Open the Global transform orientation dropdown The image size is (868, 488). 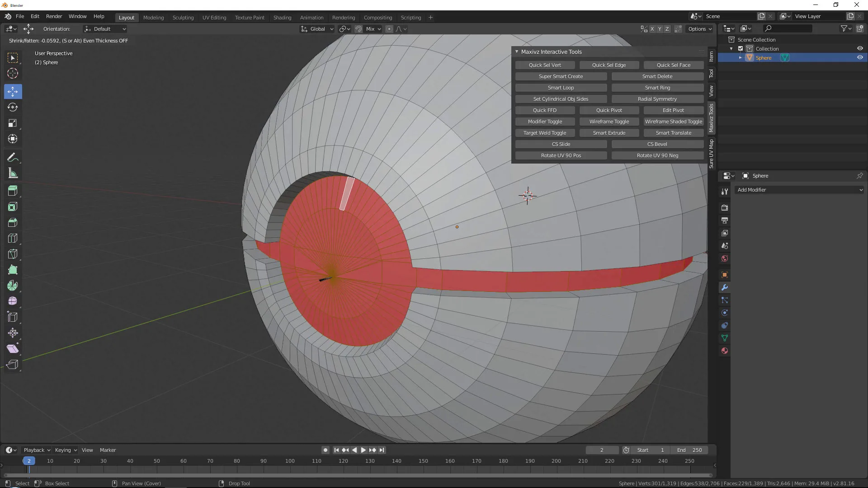317,29
